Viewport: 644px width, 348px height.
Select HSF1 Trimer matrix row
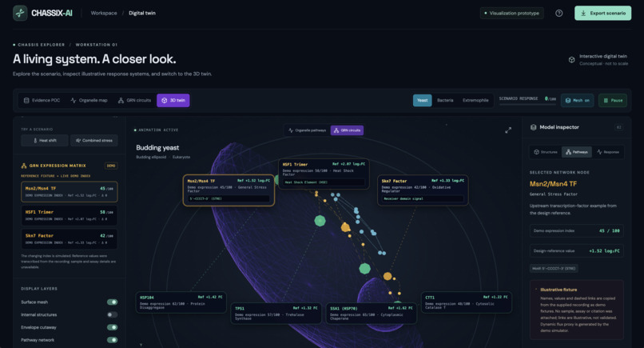click(x=69, y=215)
